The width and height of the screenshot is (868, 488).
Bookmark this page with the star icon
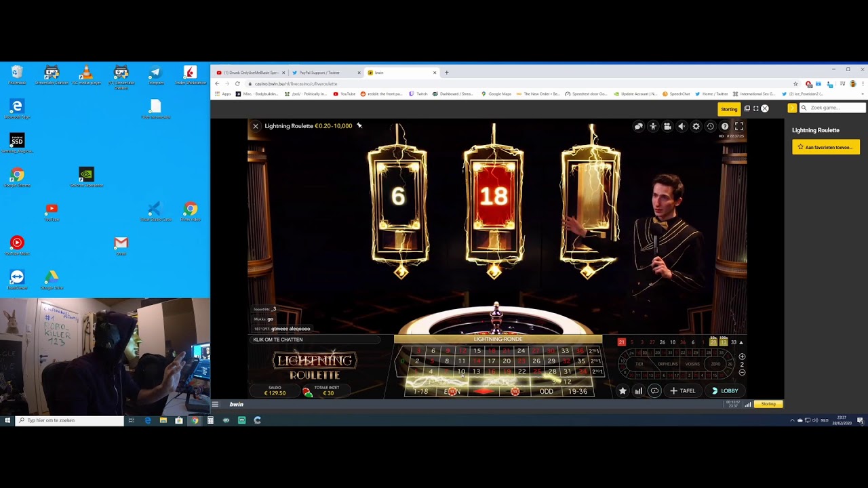(795, 83)
